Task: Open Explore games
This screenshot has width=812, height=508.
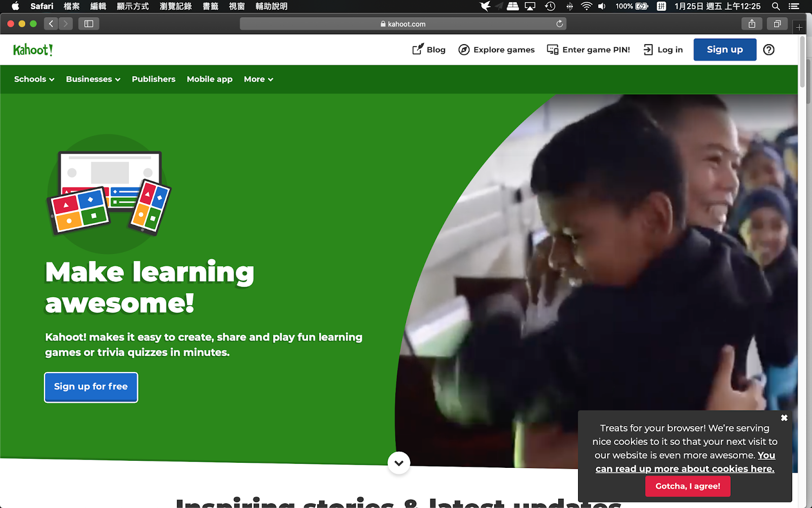Action: point(496,50)
